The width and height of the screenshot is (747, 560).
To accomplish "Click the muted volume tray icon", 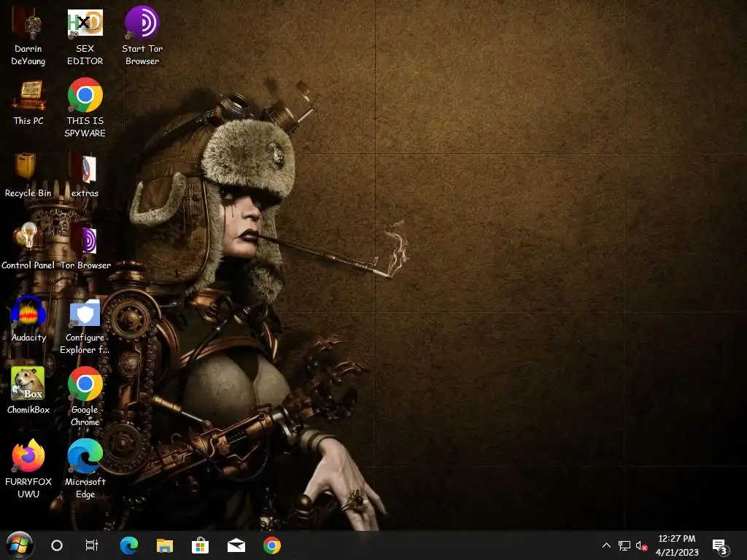I will [x=641, y=545].
